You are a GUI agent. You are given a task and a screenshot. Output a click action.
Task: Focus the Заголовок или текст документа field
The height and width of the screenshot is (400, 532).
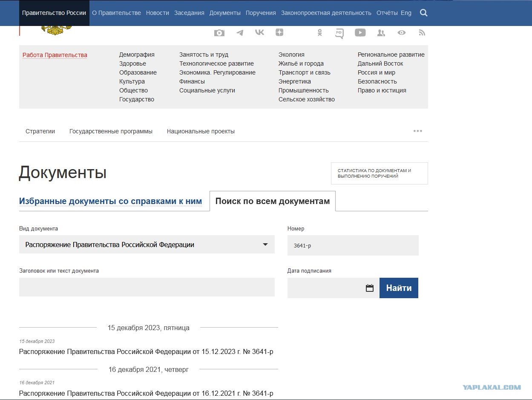point(147,287)
